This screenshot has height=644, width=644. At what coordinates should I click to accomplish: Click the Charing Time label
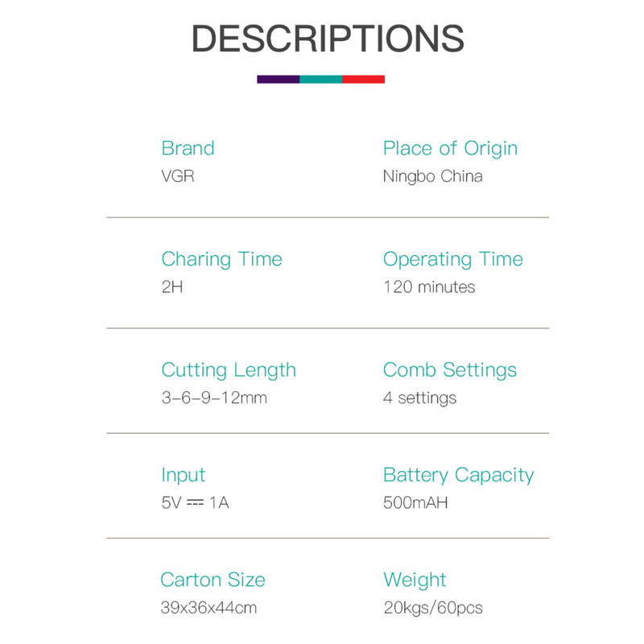(222, 259)
